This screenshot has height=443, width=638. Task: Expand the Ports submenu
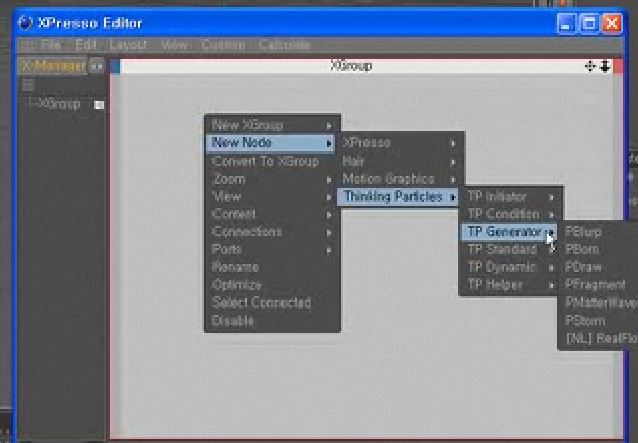point(272,249)
